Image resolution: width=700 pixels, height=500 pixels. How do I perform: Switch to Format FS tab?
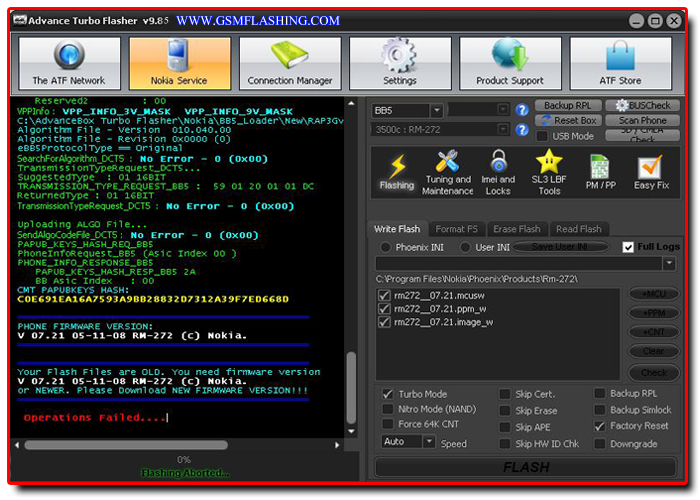[x=457, y=229]
